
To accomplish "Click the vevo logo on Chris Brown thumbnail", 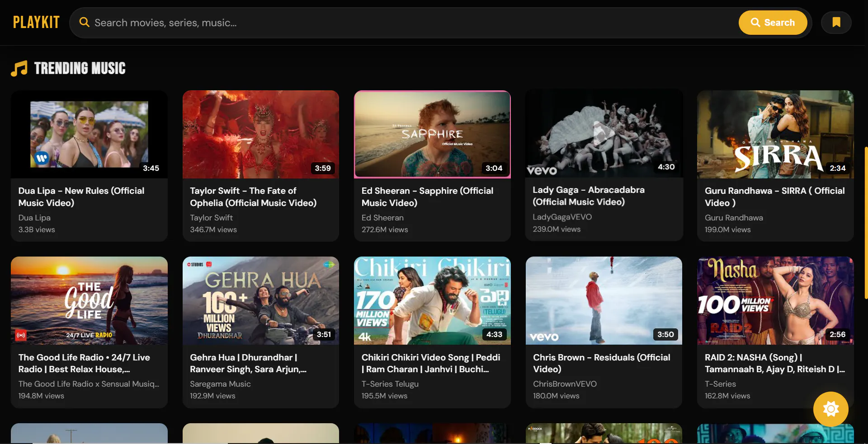I will coord(544,337).
